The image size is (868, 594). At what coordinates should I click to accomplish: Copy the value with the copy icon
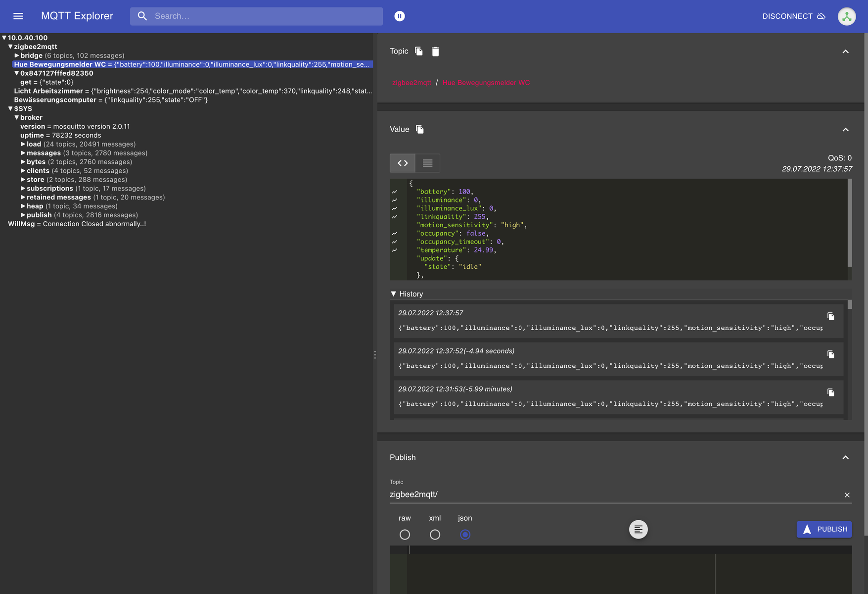pyautogui.click(x=420, y=130)
